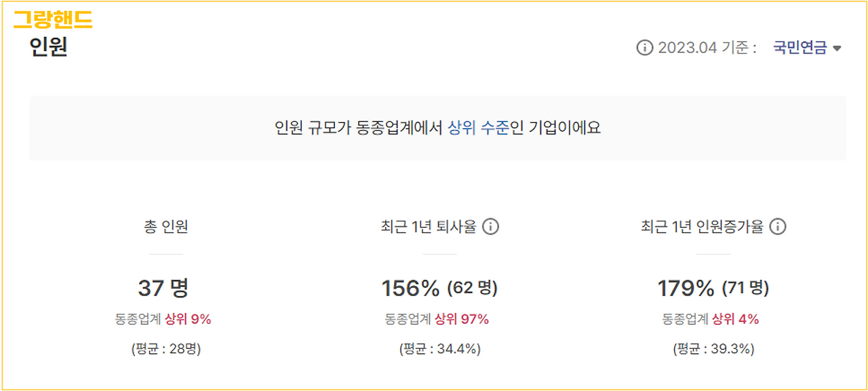Click the info icon beside 2023.04 기준
The image size is (868, 391).
click(x=644, y=48)
